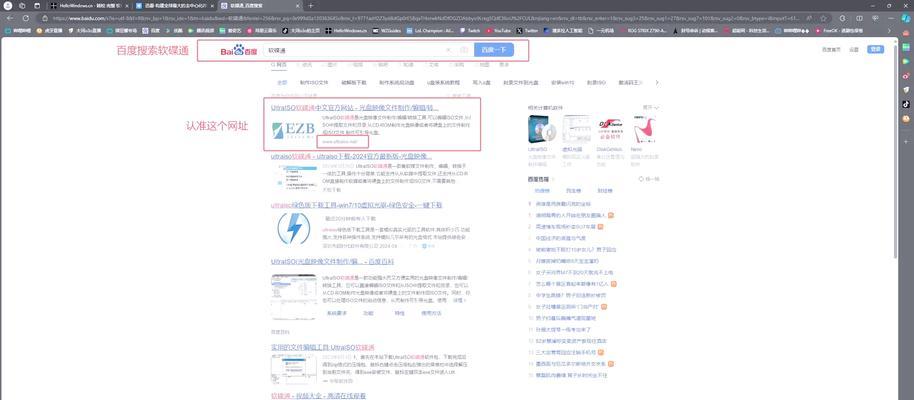Click the TikTok icon in Edge sidebar
914x400 pixels.
906,104
